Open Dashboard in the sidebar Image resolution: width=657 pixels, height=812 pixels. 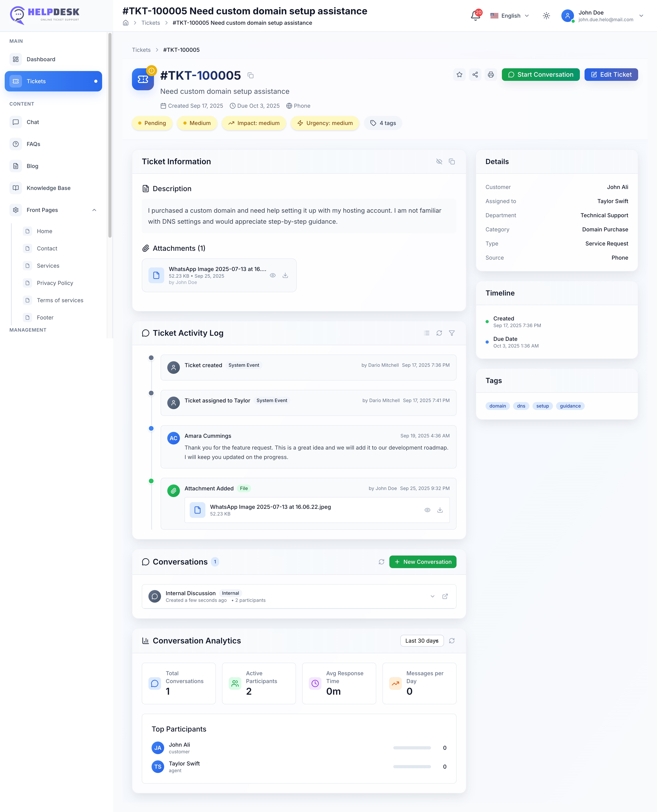41,59
